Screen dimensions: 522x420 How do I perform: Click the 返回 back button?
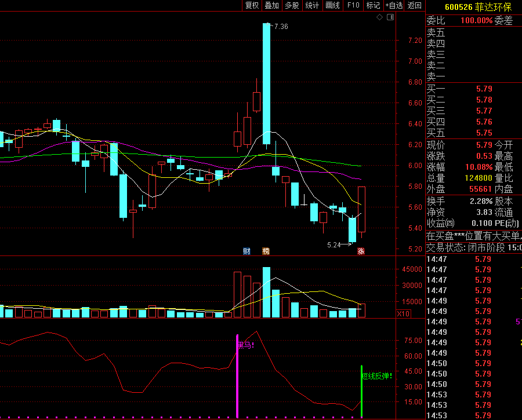point(415,5)
